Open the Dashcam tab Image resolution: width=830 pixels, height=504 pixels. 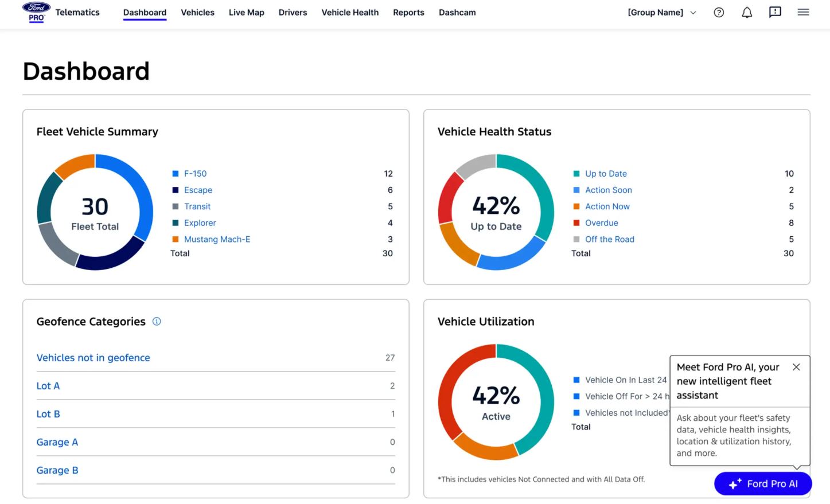click(457, 13)
